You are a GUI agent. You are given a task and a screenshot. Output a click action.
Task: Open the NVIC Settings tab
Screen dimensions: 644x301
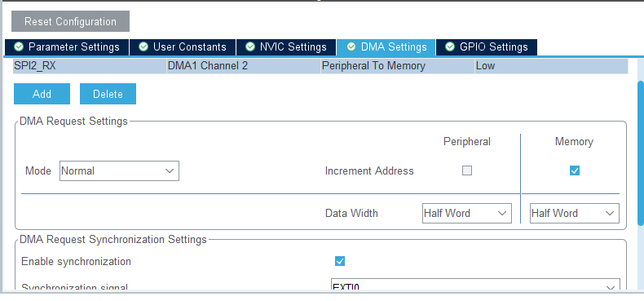point(286,47)
